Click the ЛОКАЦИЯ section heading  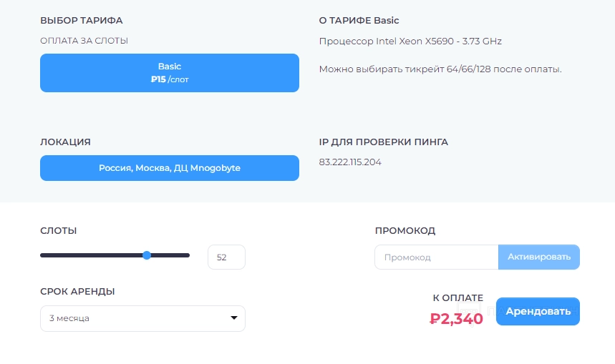[x=65, y=142]
